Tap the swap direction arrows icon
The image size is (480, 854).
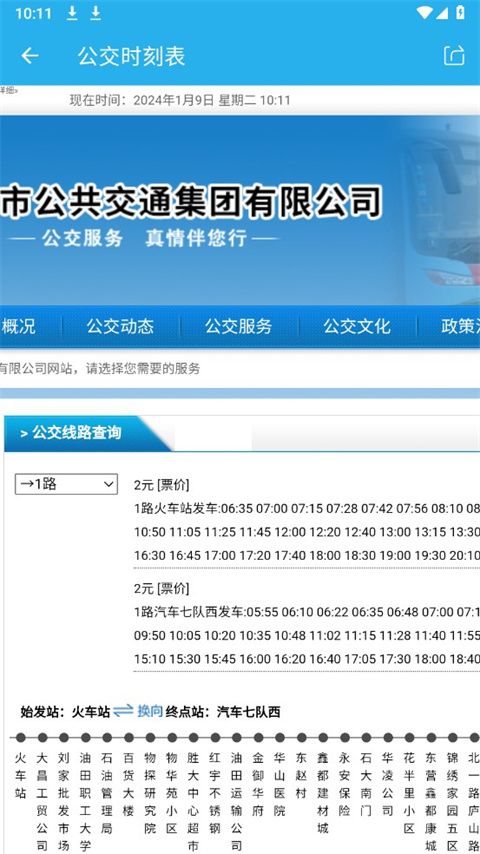pyautogui.click(x=123, y=711)
